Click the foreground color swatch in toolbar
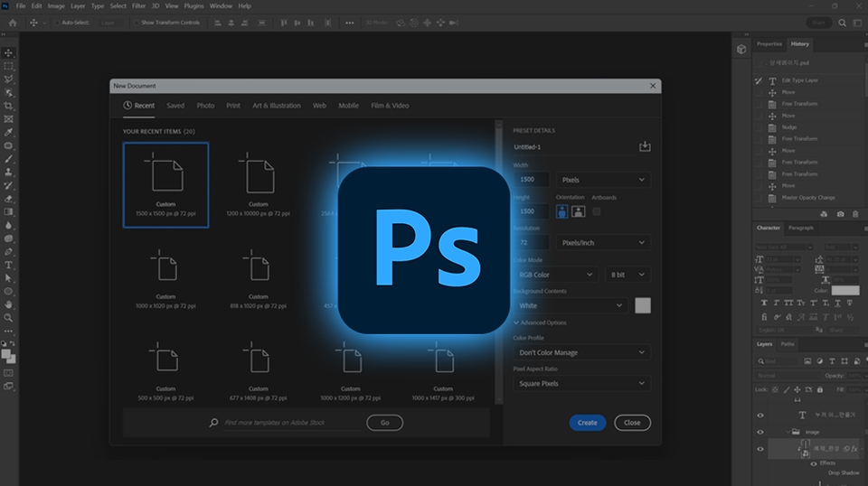 click(x=5, y=354)
